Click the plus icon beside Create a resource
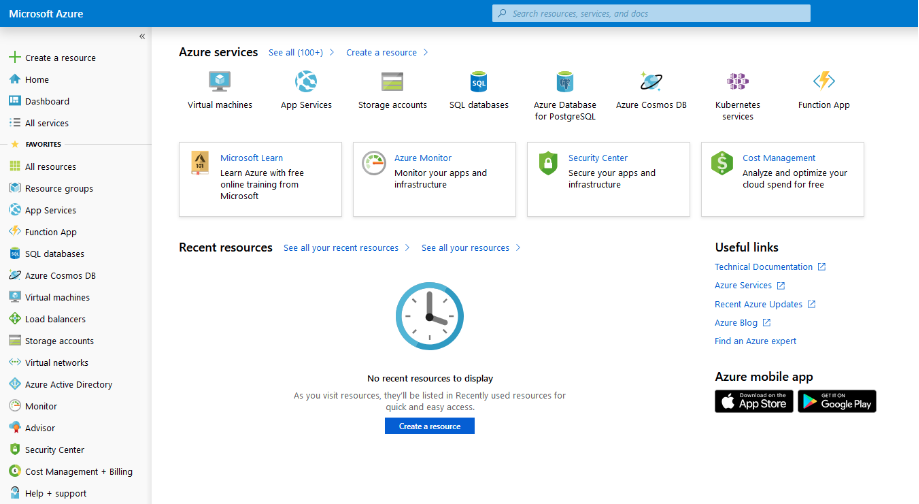This screenshot has width=919, height=504. [x=15, y=57]
